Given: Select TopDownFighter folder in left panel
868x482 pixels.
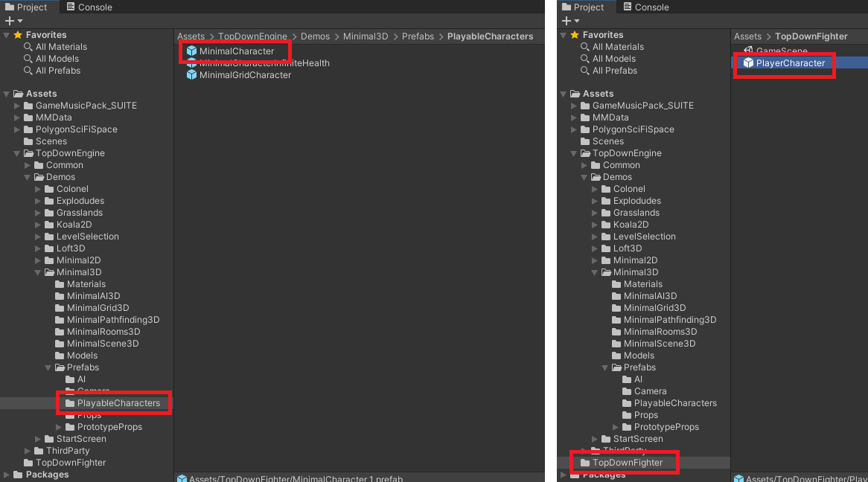Looking at the screenshot, I should (x=65, y=463).
